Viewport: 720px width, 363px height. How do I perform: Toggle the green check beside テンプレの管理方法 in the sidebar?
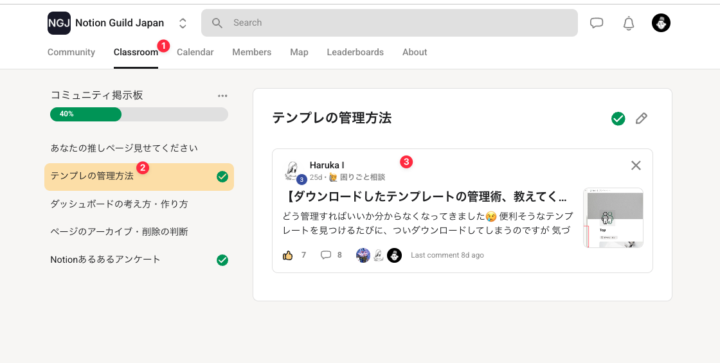222,177
